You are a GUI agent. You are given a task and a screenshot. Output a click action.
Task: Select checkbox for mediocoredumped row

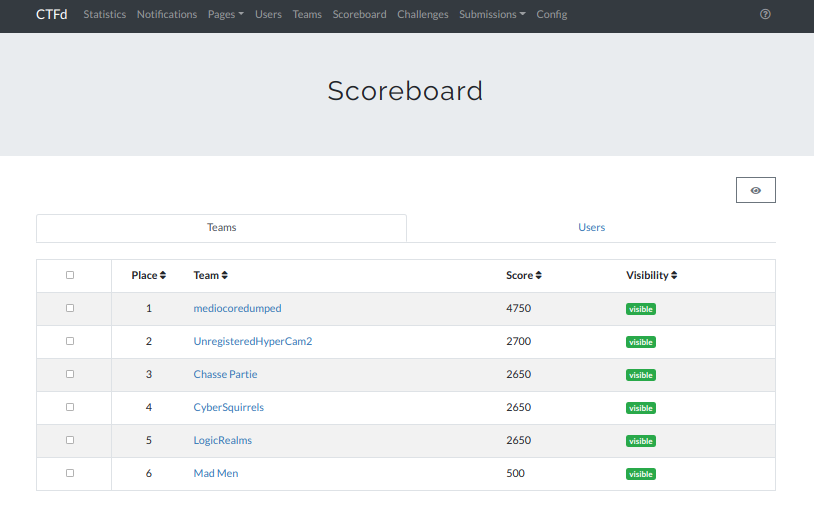pos(70,308)
